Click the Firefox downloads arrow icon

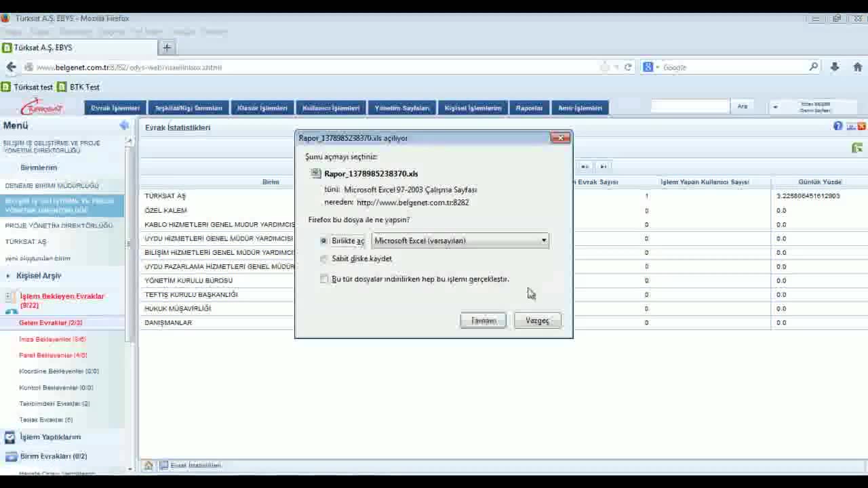[835, 67]
